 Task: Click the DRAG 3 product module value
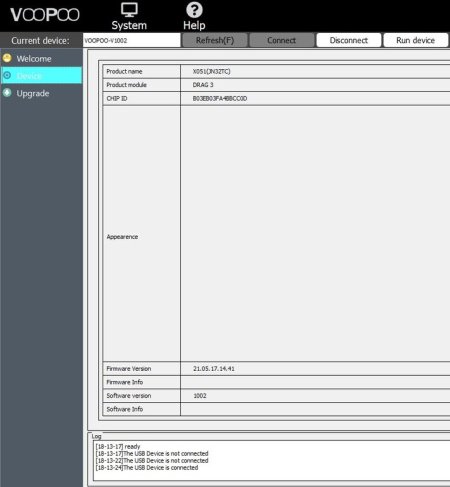(203, 85)
